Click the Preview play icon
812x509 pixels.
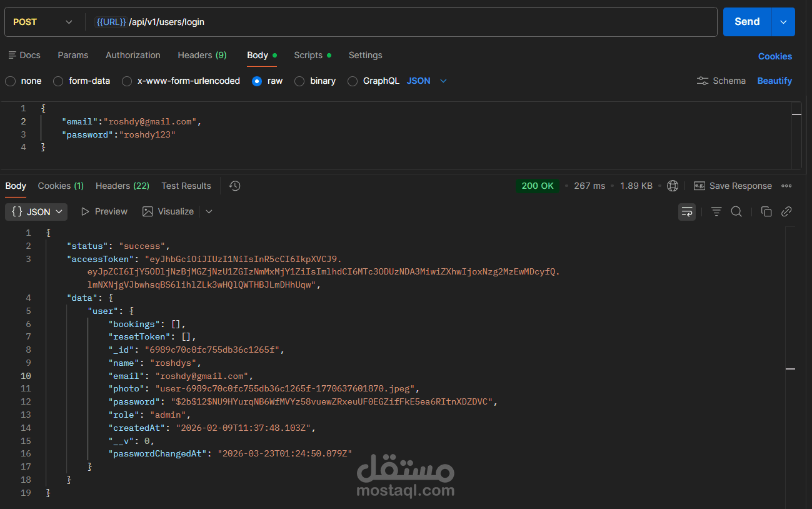(x=85, y=211)
